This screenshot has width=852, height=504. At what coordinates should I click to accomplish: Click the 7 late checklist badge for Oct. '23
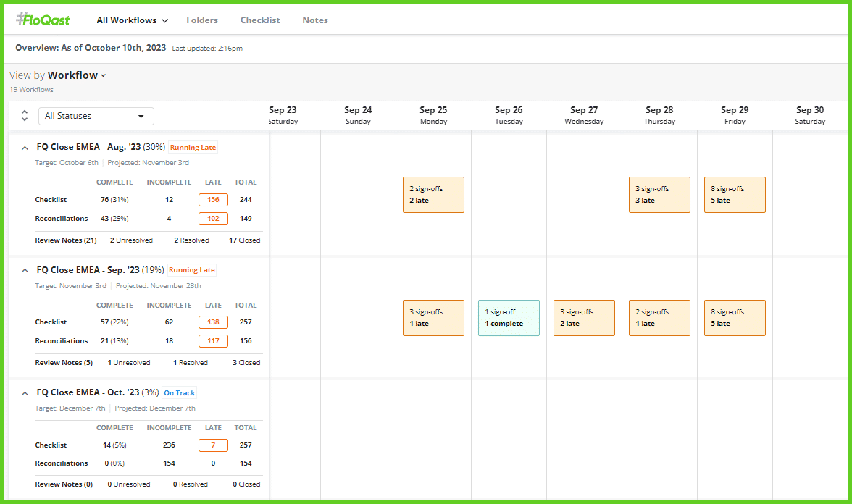point(213,445)
